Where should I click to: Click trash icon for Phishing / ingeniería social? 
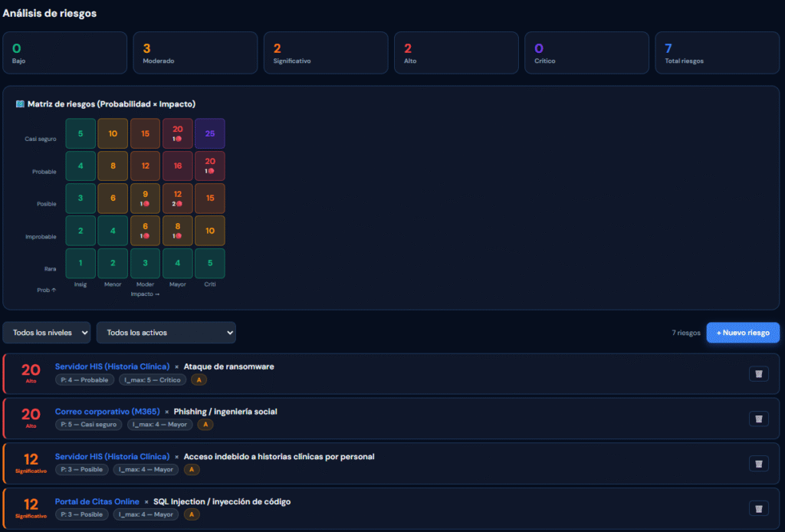pos(758,419)
